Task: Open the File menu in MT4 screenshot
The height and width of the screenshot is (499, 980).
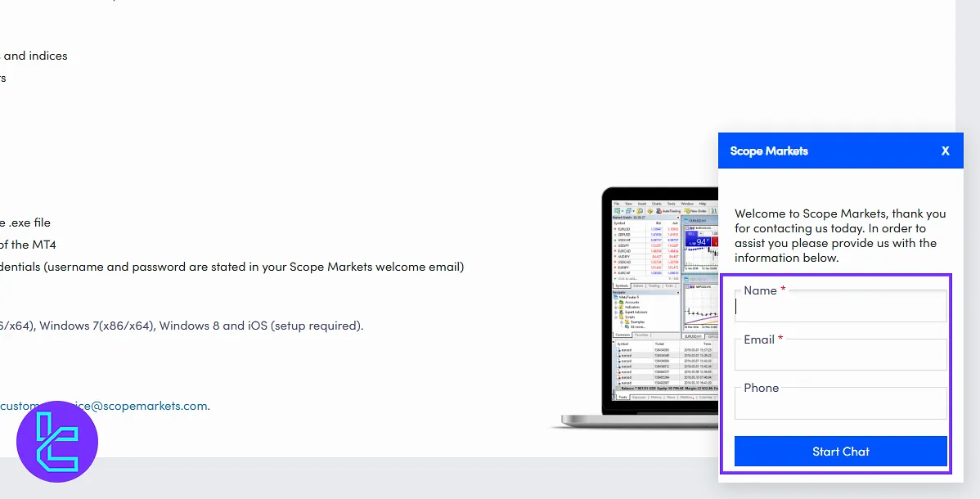Action: pyautogui.click(x=617, y=203)
